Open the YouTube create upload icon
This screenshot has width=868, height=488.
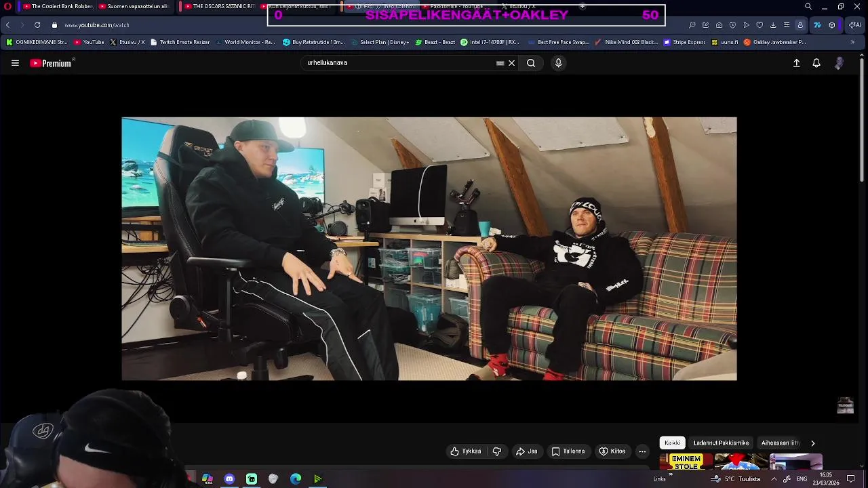(x=797, y=63)
